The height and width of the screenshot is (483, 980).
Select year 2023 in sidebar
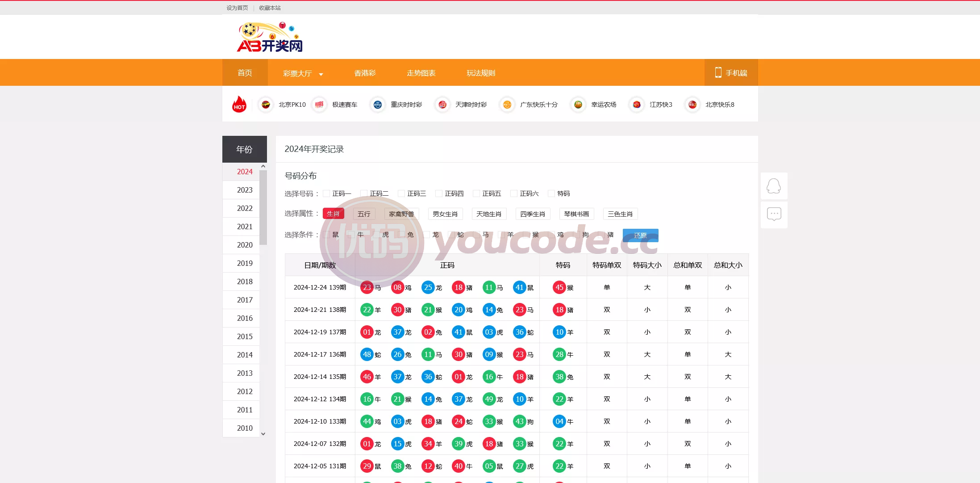coord(241,190)
